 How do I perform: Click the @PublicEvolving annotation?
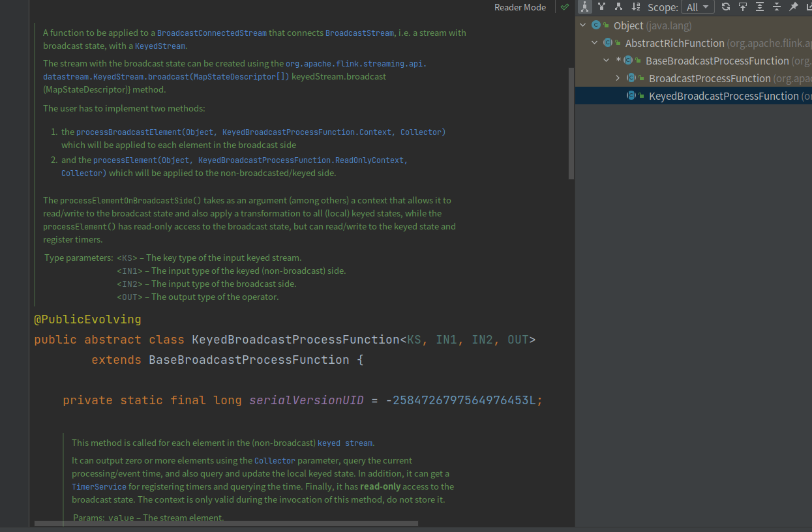(87, 319)
